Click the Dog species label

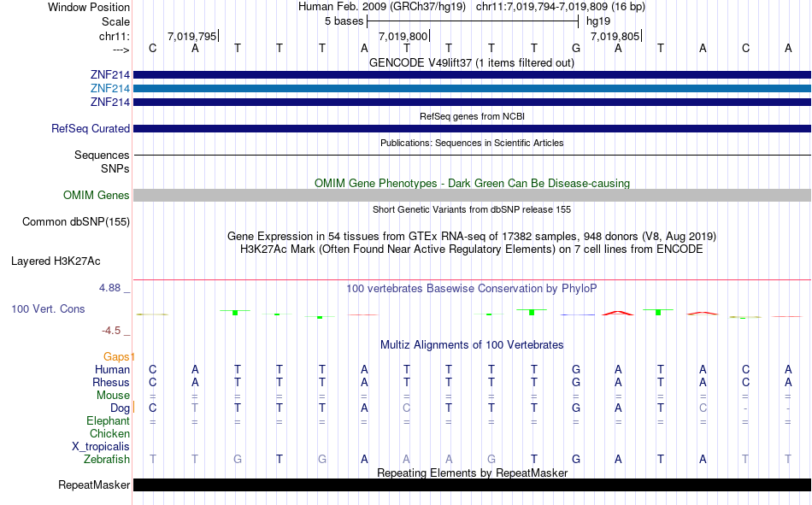[120, 408]
